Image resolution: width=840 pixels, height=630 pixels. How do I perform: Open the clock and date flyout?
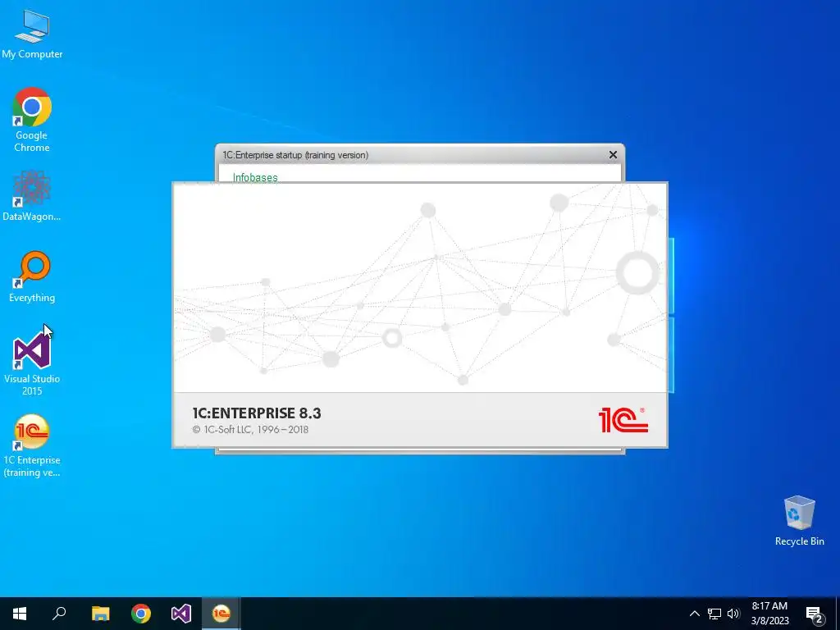[x=769, y=614]
